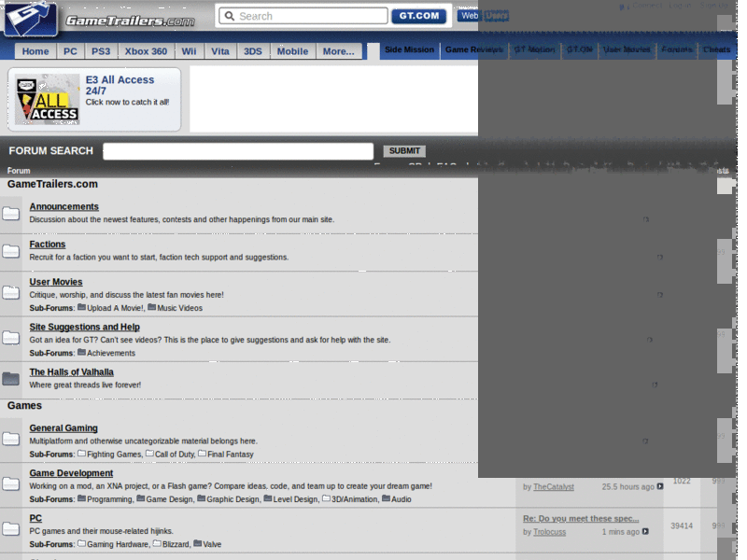
Task: Click the Game Development folder icon
Action: (x=10, y=484)
